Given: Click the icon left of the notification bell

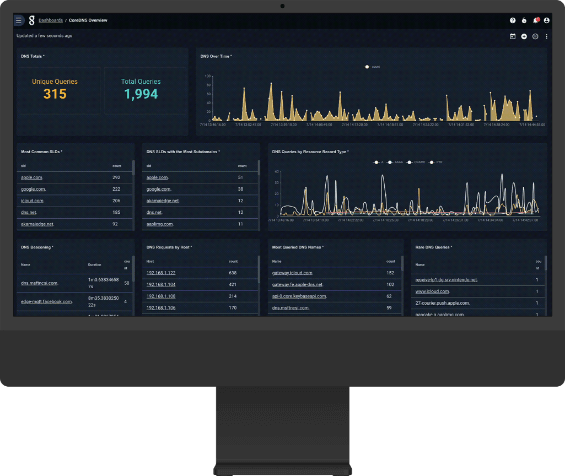Looking at the screenshot, I should [524, 21].
